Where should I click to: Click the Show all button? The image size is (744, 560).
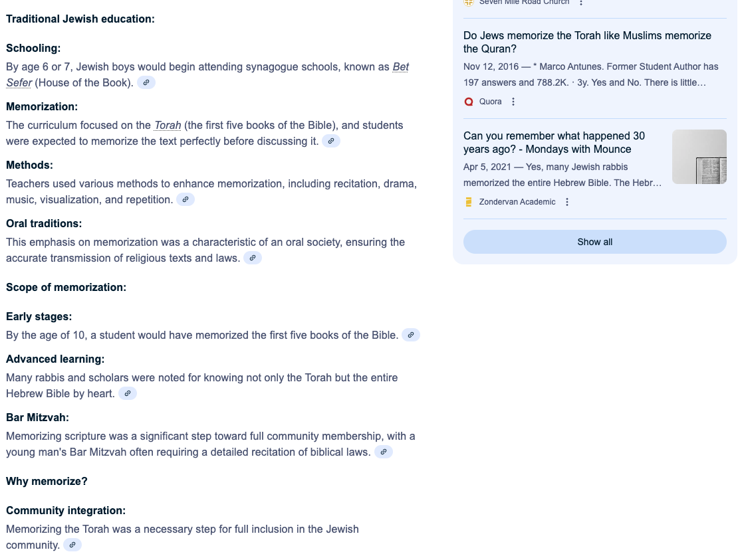pyautogui.click(x=594, y=242)
